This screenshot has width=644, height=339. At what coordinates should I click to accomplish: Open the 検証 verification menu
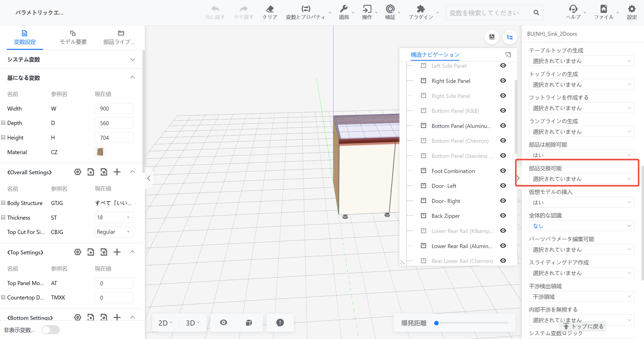pyautogui.click(x=390, y=12)
